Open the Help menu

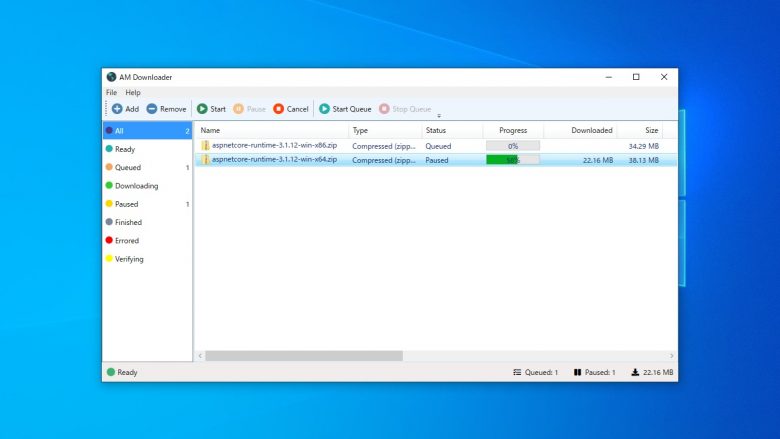133,92
